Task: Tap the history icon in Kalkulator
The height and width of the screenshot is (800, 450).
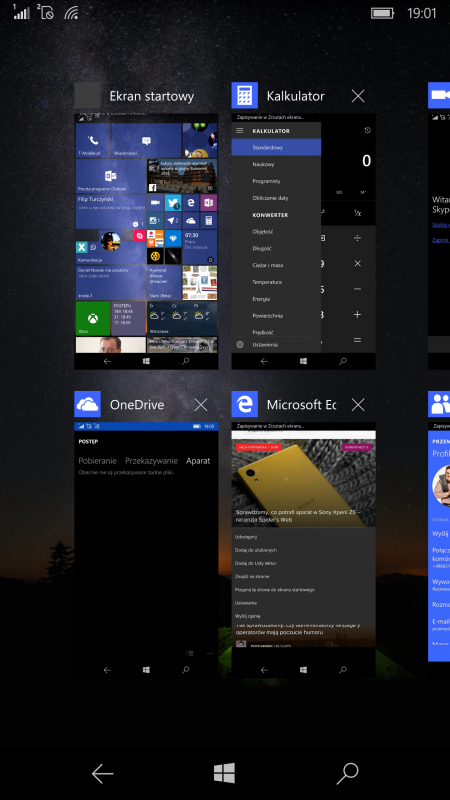Action: [367, 131]
